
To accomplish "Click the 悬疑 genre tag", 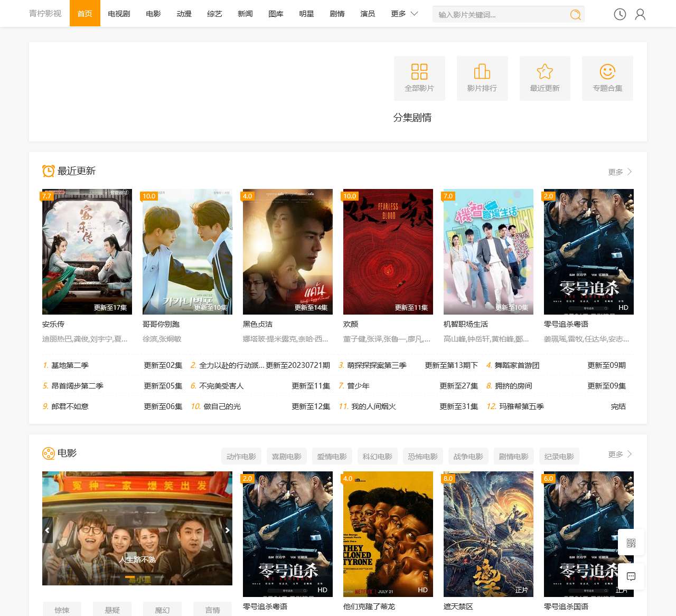I will (112, 610).
